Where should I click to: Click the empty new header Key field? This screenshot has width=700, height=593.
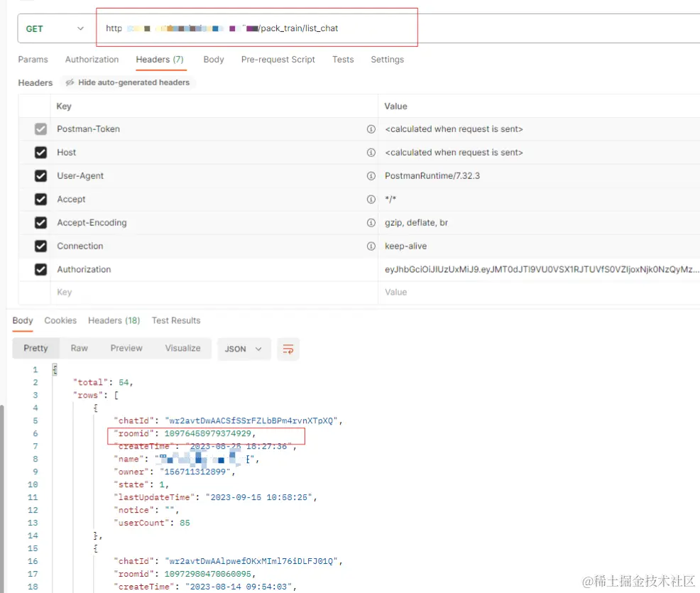[214, 293]
